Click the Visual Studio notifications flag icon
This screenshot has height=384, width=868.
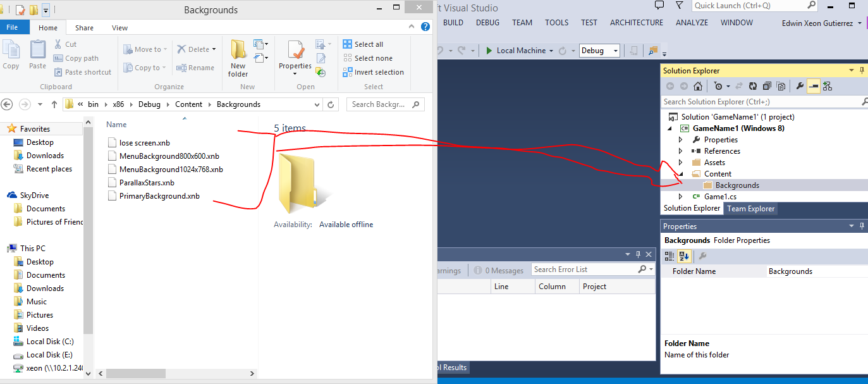659,6
